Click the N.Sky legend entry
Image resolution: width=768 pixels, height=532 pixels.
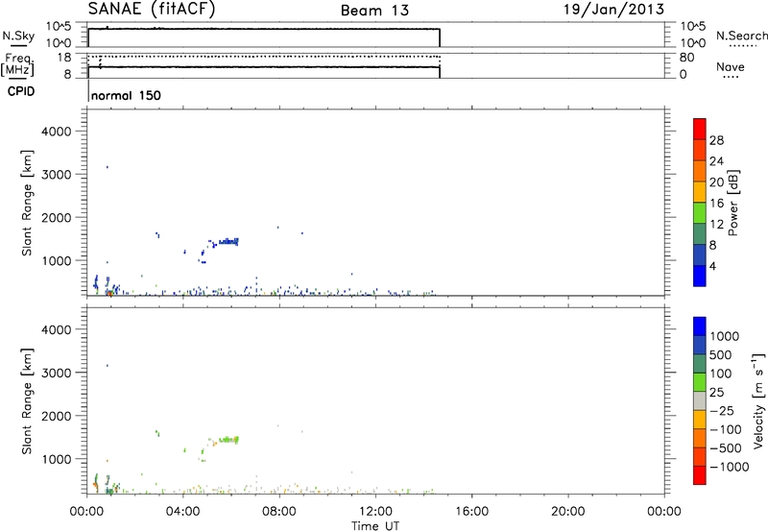click(x=14, y=35)
